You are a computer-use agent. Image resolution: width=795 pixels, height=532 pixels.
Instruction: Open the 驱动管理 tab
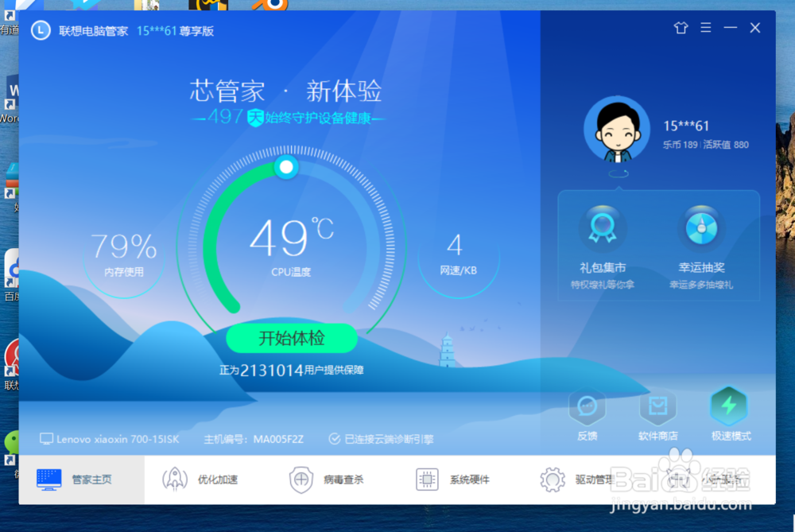tap(577, 480)
